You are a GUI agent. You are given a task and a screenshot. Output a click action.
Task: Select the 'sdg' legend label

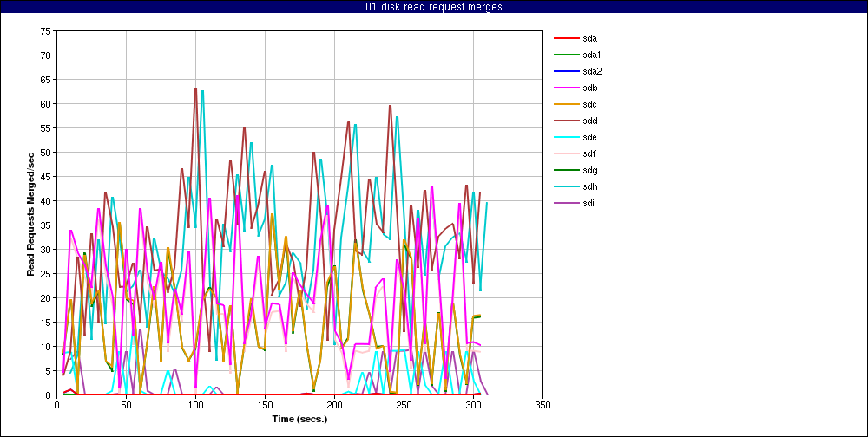589,170
